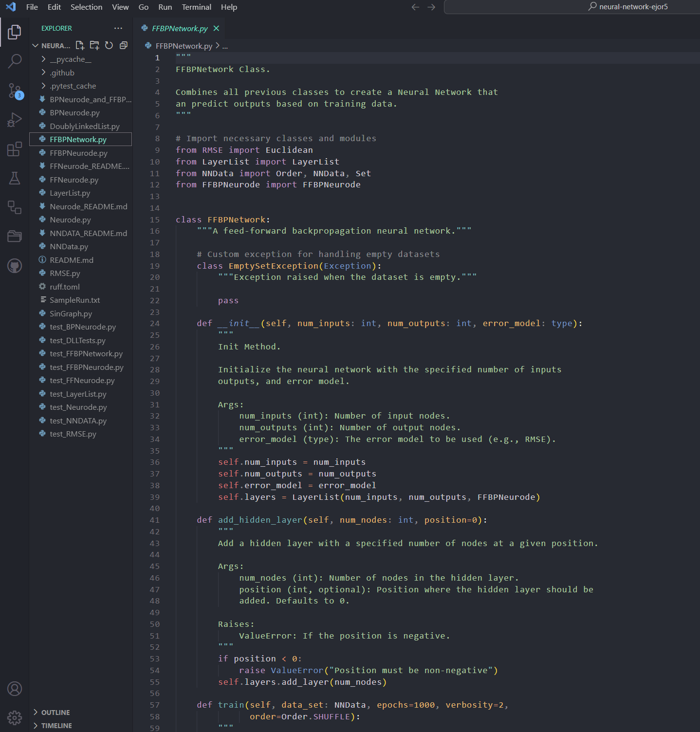The width and height of the screenshot is (700, 732).
Task: Click the New File icon in Explorer
Action: (x=80, y=45)
